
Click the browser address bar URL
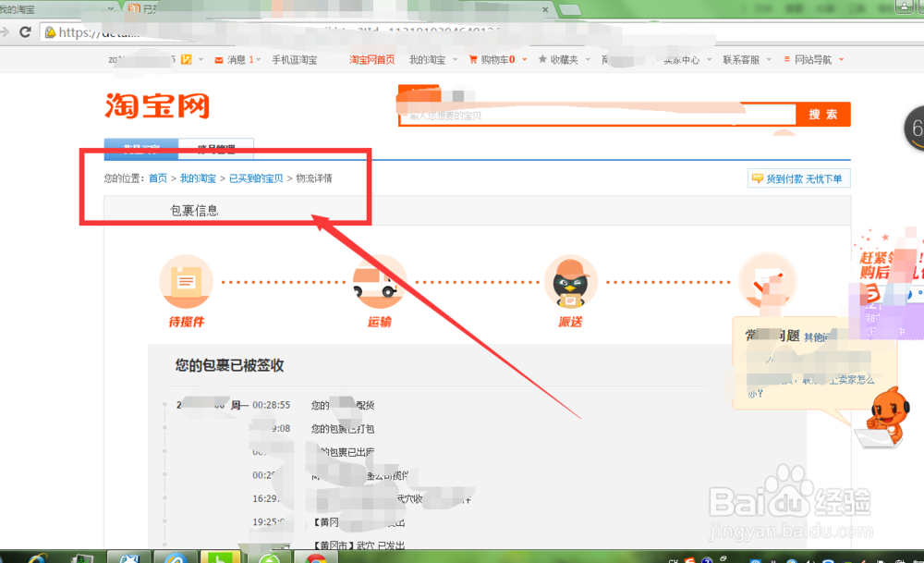[377, 31]
